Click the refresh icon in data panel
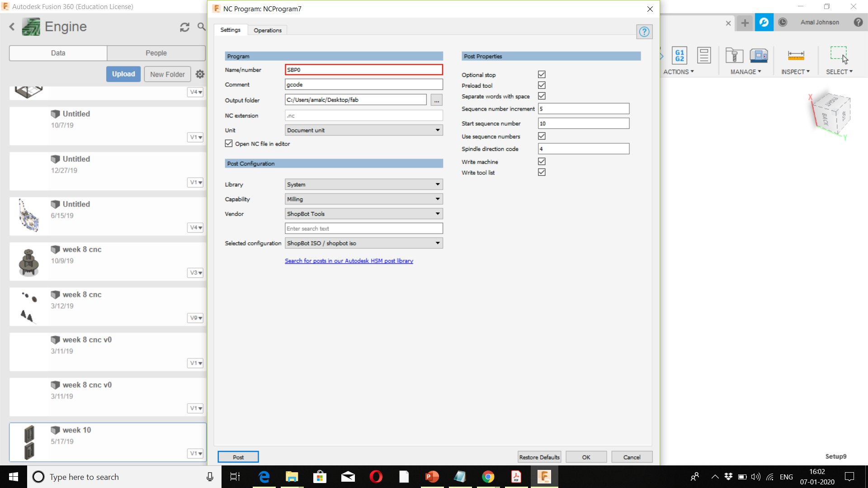 (x=184, y=27)
